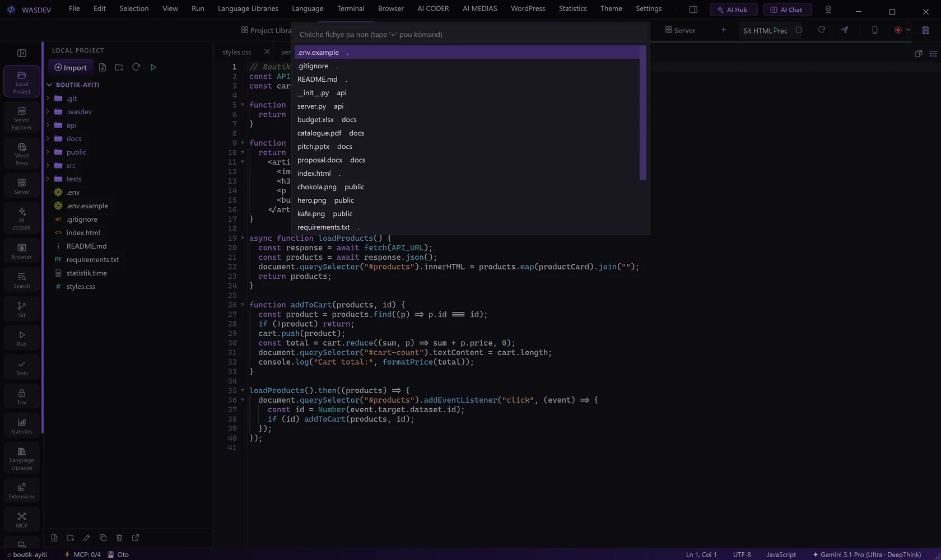Click the green run icon in project header
Screen dimensions: 941x560
pyautogui.click(x=153, y=67)
